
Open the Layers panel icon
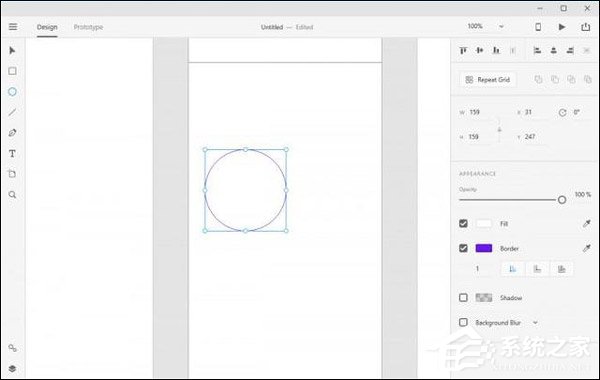(12, 369)
